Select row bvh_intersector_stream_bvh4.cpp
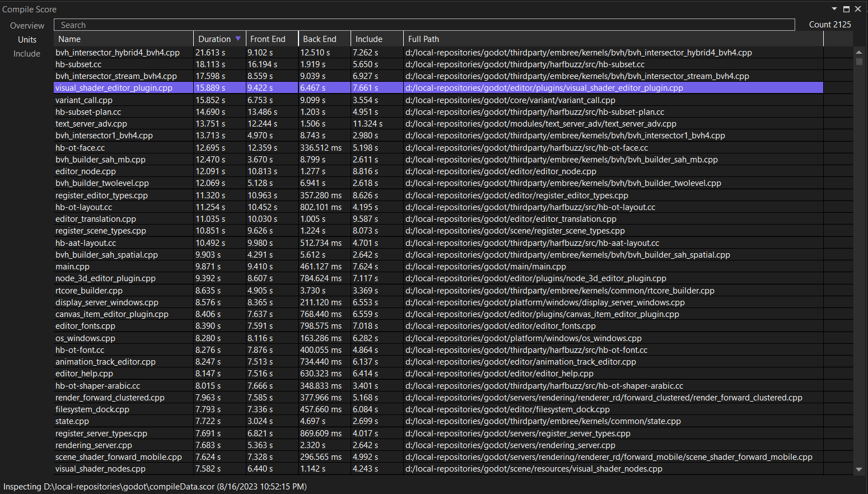The image size is (868, 494). pyautogui.click(x=438, y=76)
